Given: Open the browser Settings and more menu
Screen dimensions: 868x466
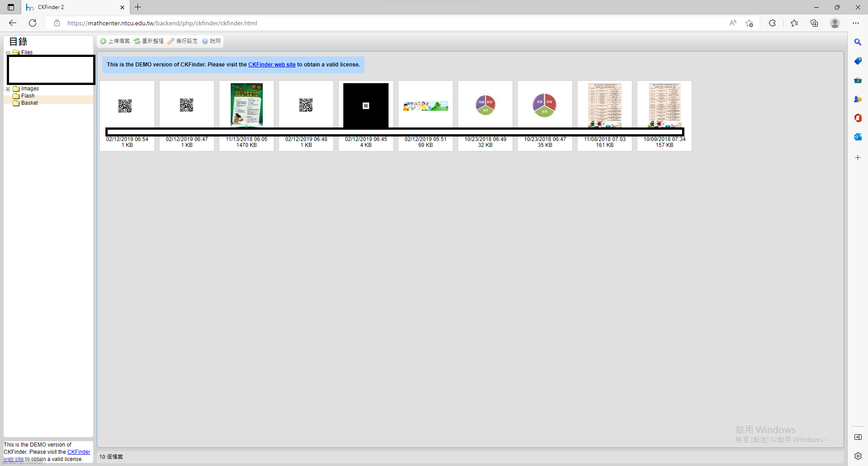Looking at the screenshot, I should point(856,23).
